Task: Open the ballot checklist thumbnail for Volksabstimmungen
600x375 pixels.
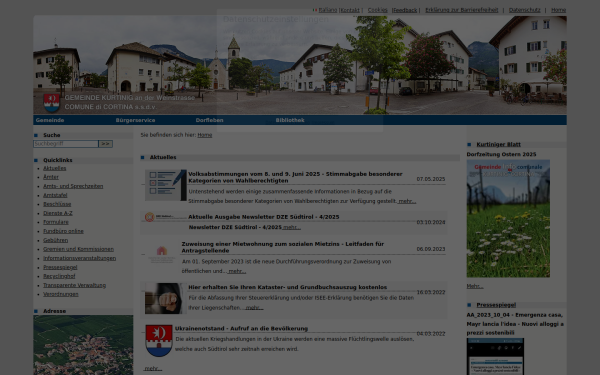Action: pyautogui.click(x=166, y=185)
